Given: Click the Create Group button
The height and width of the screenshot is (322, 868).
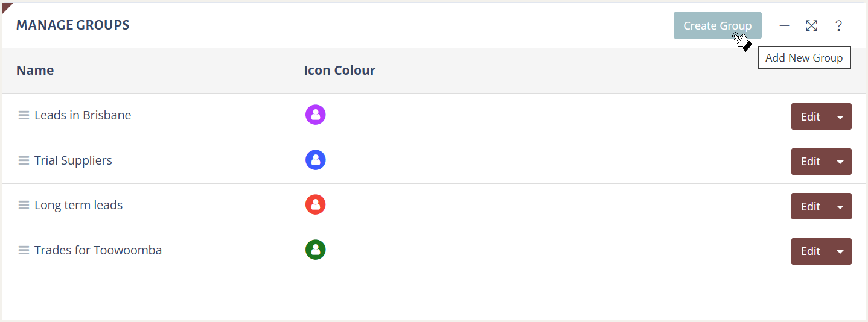Looking at the screenshot, I should tap(717, 25).
